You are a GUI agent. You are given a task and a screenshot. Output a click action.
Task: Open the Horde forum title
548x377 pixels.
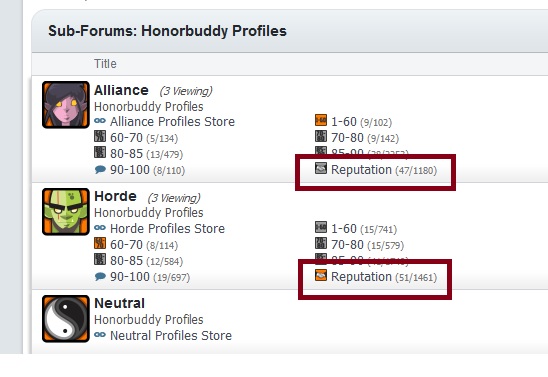coord(115,196)
